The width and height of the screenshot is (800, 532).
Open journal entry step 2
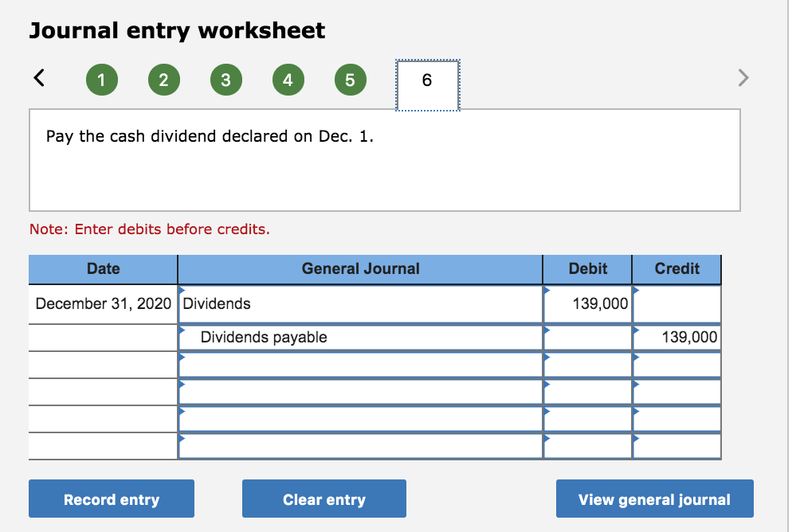[164, 80]
